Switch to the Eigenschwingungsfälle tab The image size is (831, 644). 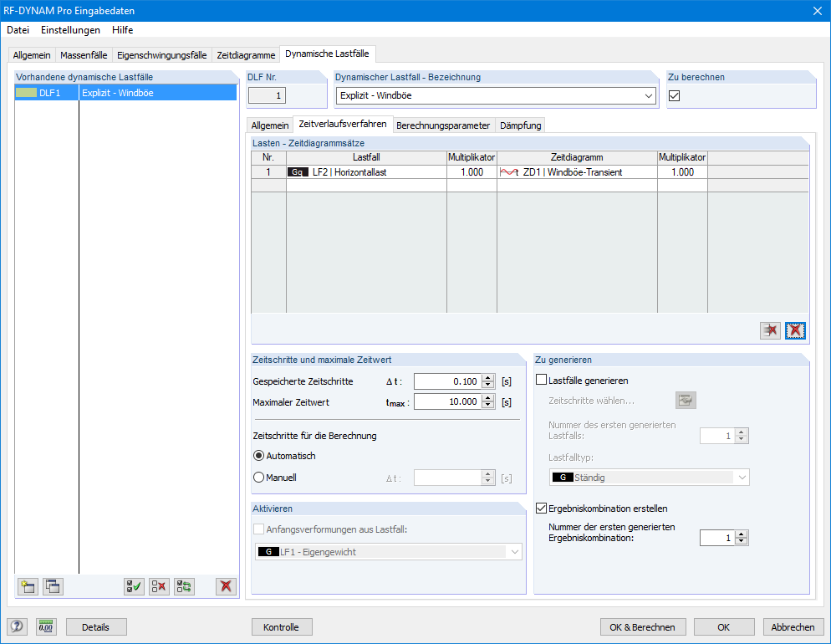pos(161,55)
